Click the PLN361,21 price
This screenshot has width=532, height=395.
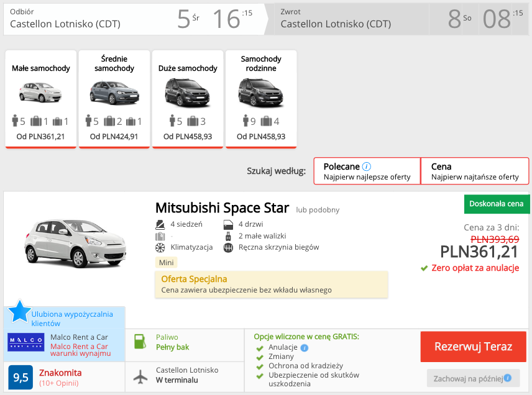tap(479, 252)
